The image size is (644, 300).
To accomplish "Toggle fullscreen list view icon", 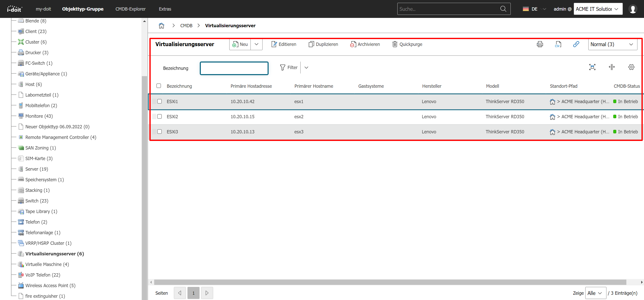I will pyautogui.click(x=592, y=67).
